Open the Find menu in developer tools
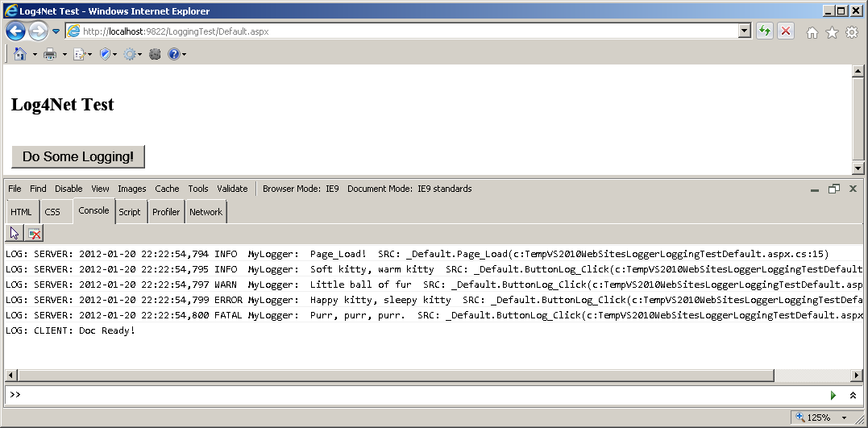868x428 pixels. point(38,189)
